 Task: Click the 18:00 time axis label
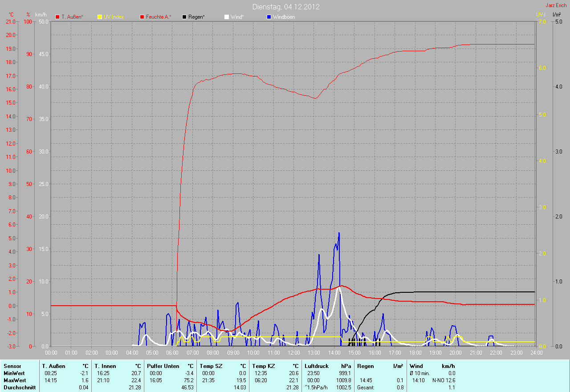(415, 353)
